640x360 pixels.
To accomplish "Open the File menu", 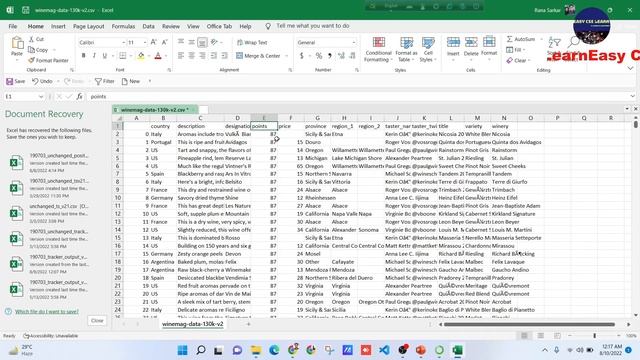I will [x=13, y=26].
